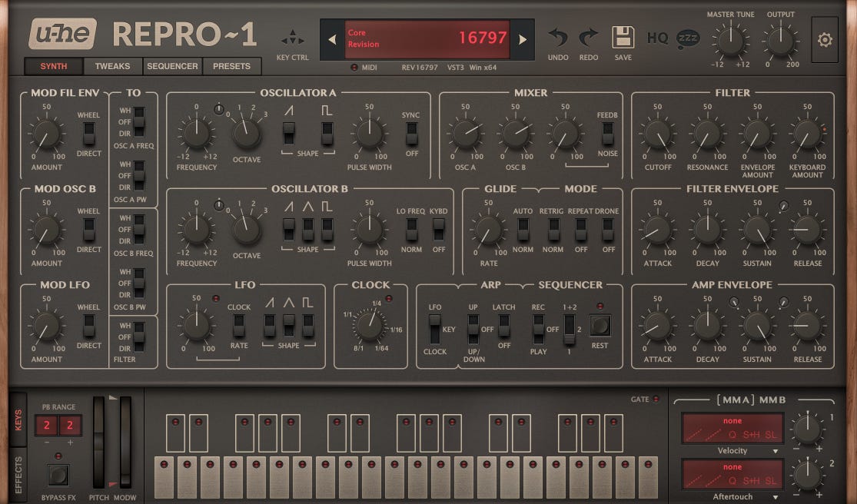This screenshot has height=504, width=857.
Task: Open first 'none' mod target display
Action: (732, 427)
